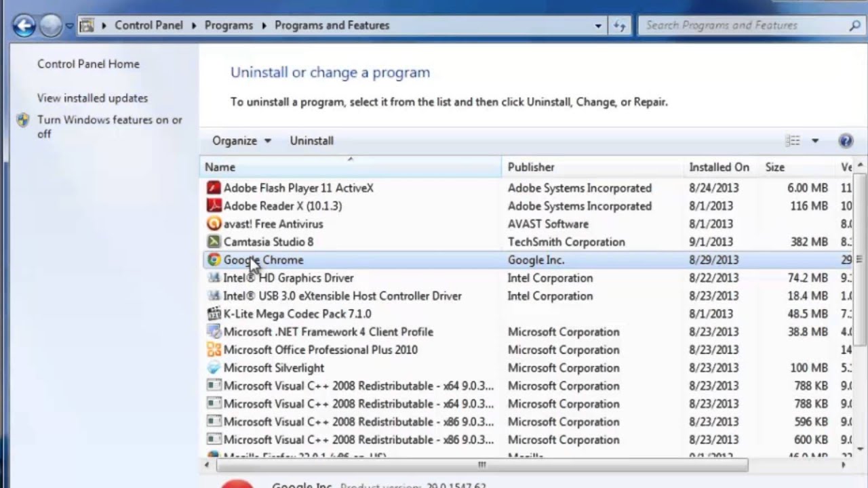This screenshot has width=868, height=488.
Task: Open Turn Windows features on or off
Action: coord(110,127)
